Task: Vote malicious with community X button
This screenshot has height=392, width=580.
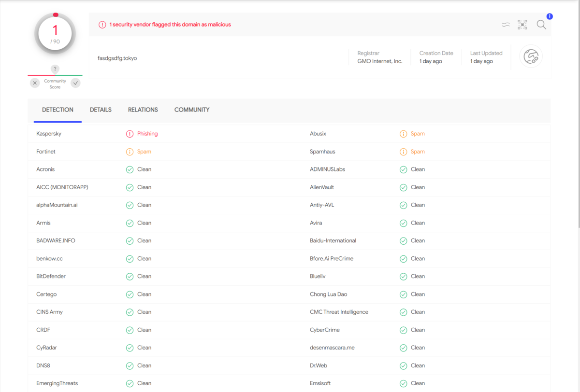Action: click(x=35, y=83)
